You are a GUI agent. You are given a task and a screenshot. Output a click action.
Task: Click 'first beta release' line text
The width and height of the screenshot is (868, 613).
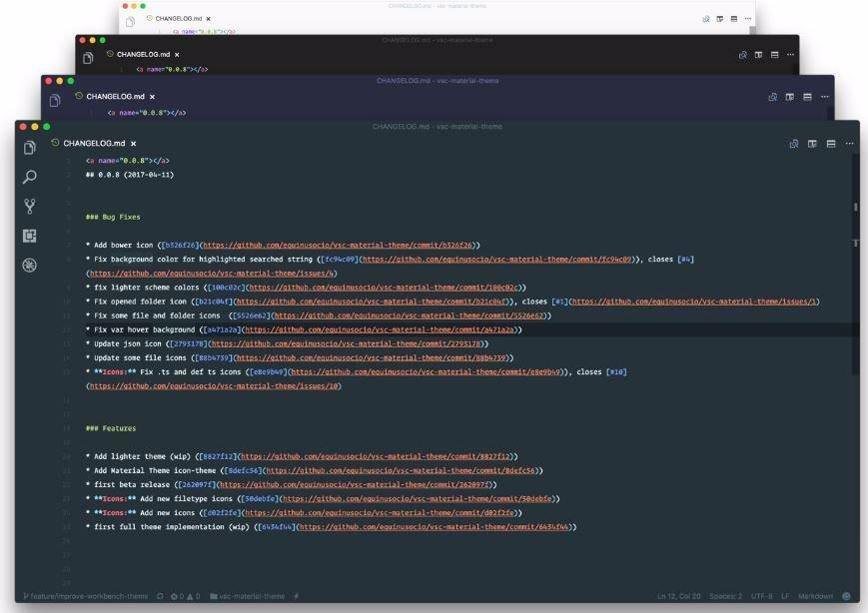pyautogui.click(x=132, y=484)
